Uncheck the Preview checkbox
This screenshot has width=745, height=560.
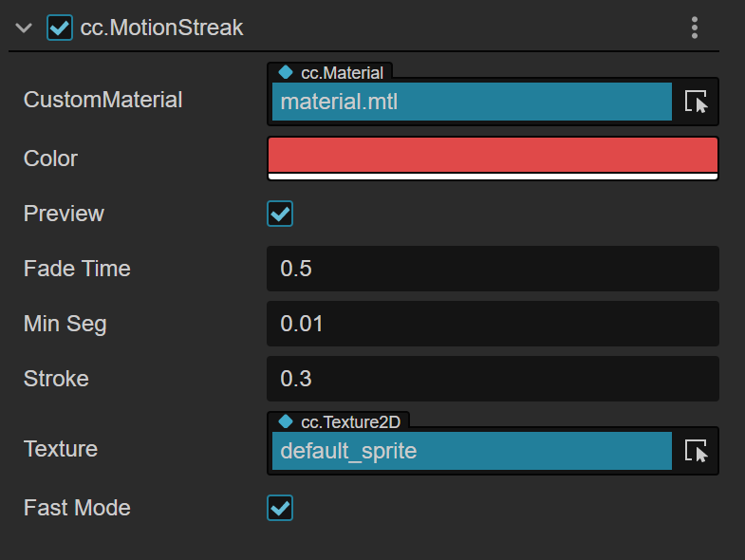pyautogui.click(x=280, y=214)
